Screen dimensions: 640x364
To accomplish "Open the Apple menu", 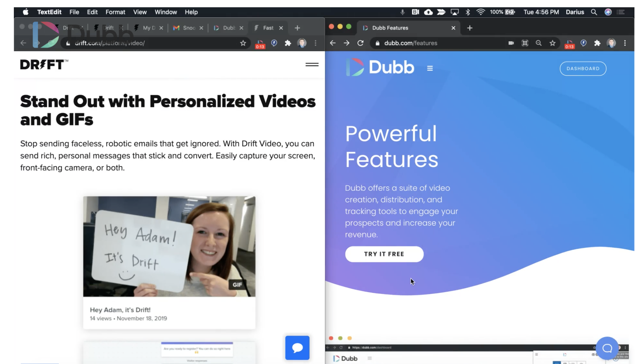I will 26,12.
